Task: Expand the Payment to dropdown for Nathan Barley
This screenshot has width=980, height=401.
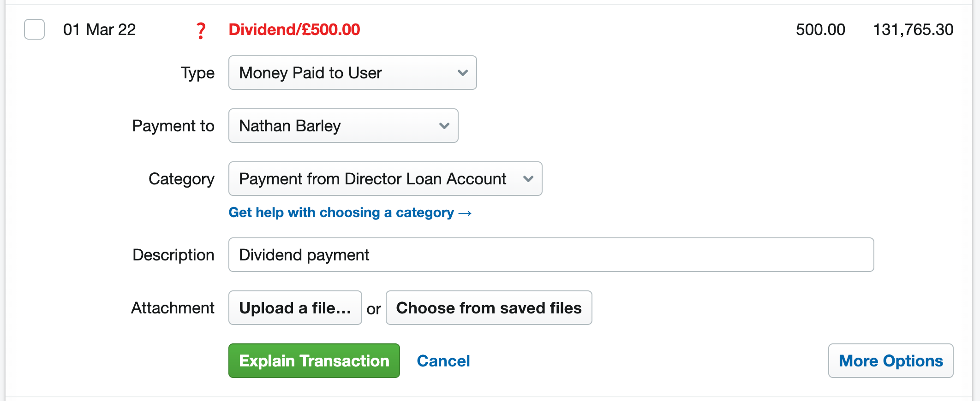Action: [343, 125]
